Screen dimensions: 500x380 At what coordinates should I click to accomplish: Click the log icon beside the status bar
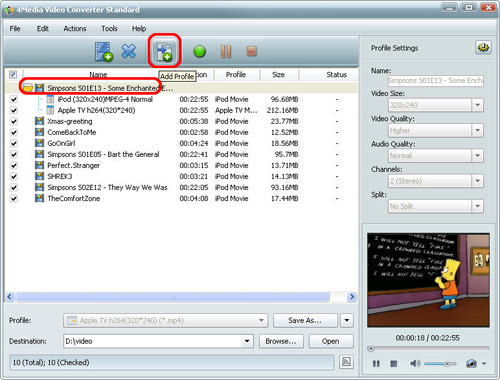tap(346, 362)
